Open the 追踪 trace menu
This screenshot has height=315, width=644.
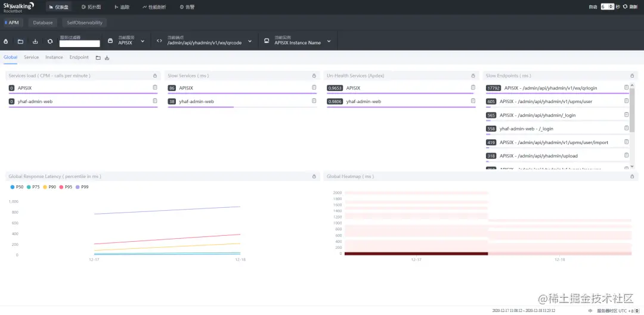tap(122, 7)
